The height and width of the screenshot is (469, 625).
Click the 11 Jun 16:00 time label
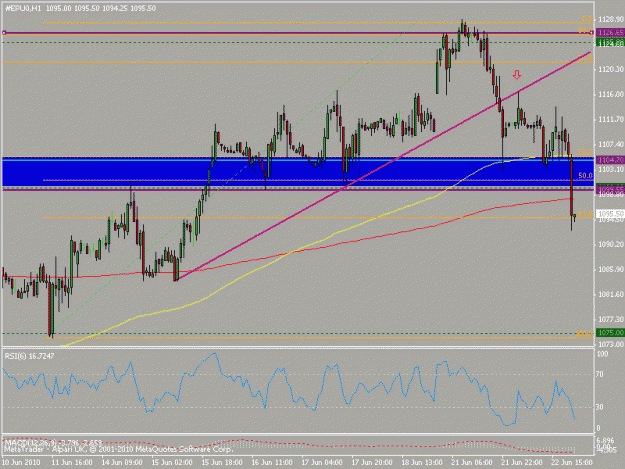pos(72,462)
